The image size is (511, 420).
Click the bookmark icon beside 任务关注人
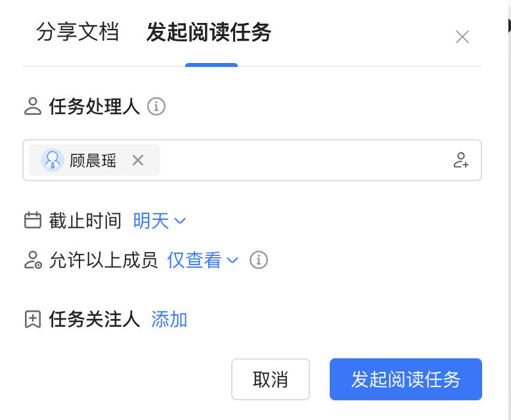[33, 319]
